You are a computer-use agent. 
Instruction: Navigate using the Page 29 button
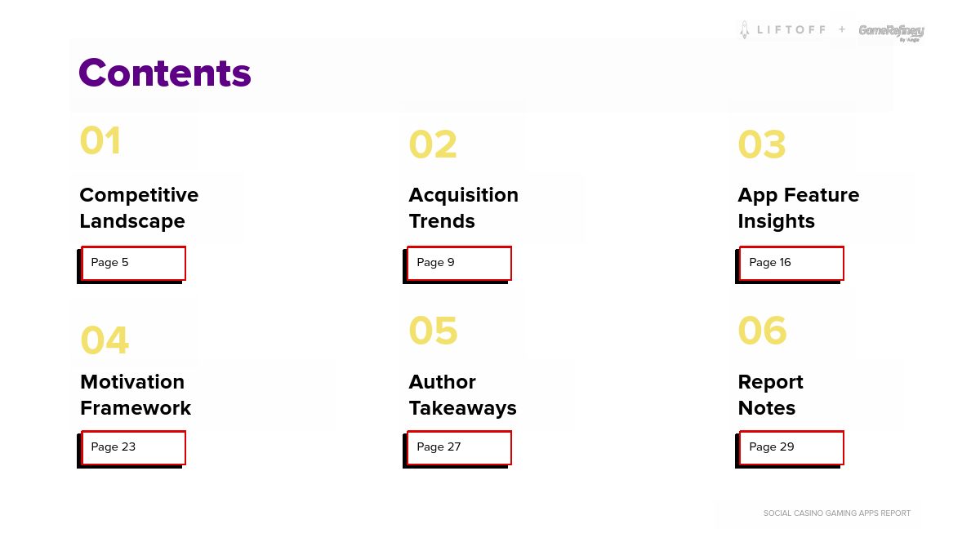click(791, 447)
